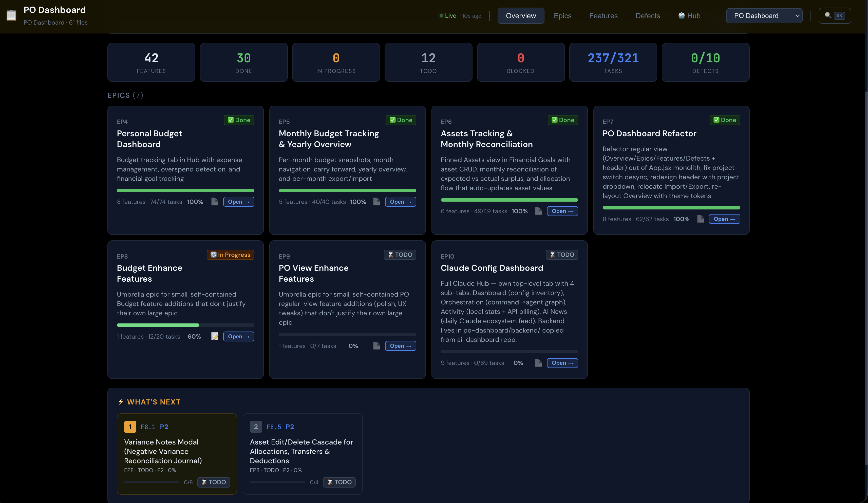This screenshot has width=868, height=503.
Task: Click the TODO status on F8.1 card
Action: coord(214,482)
